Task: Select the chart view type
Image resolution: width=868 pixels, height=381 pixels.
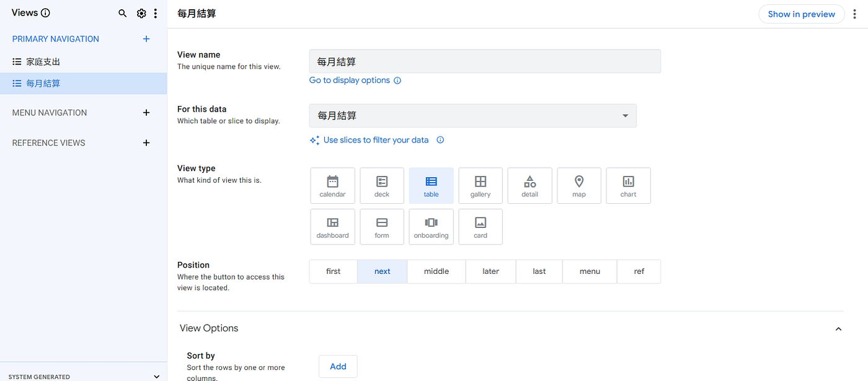Action: click(629, 186)
